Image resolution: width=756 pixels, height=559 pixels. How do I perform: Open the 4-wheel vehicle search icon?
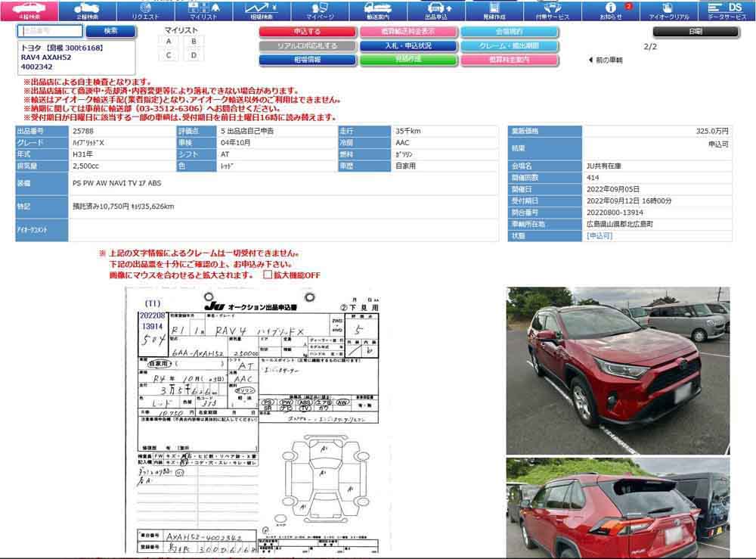[29, 11]
